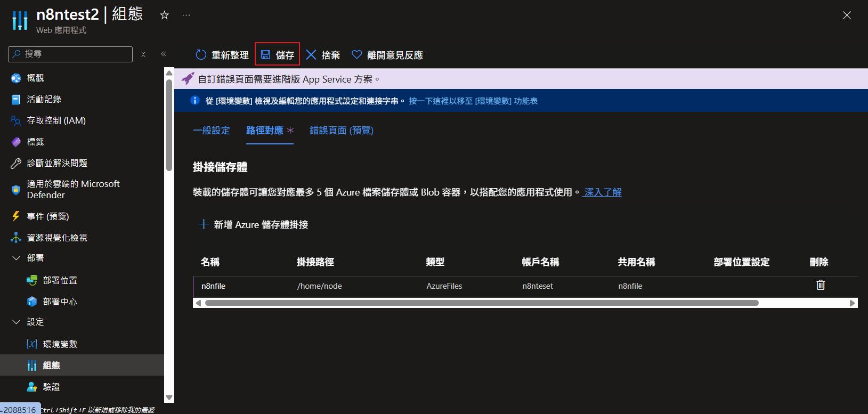Image resolution: width=868 pixels, height=414 pixels.
Task: Close the 組態 blade with X
Action: [847, 15]
